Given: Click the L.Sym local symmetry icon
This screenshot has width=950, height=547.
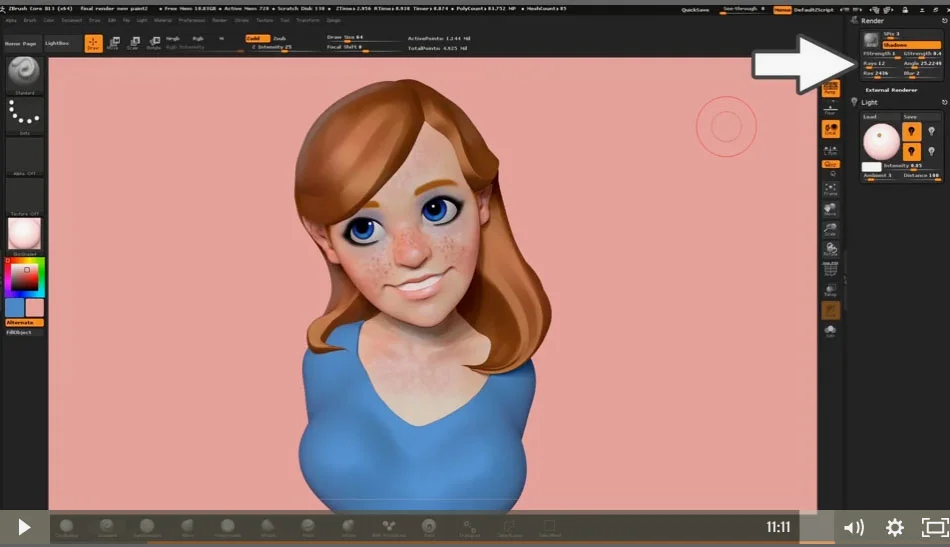Looking at the screenshot, I should [x=831, y=149].
